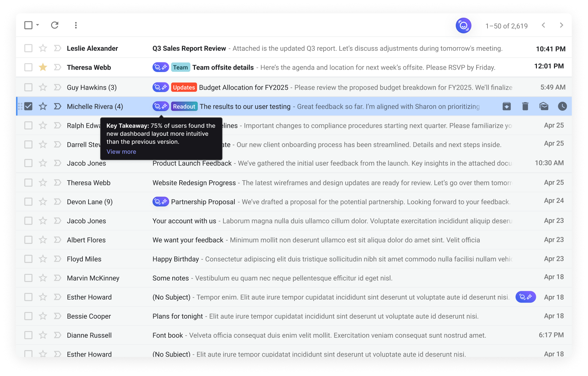Select the Devon Lane email checkbox
588x376 pixels.
click(x=28, y=202)
